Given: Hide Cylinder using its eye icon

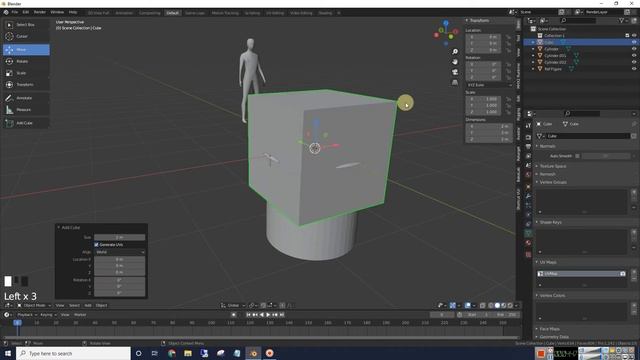Looking at the screenshot, I should click(x=634, y=49).
